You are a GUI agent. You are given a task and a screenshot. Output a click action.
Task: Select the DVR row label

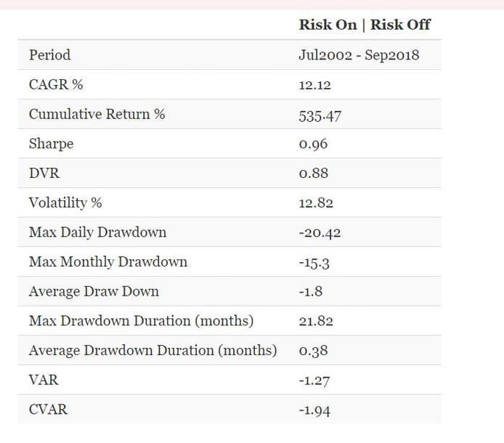pos(44,173)
